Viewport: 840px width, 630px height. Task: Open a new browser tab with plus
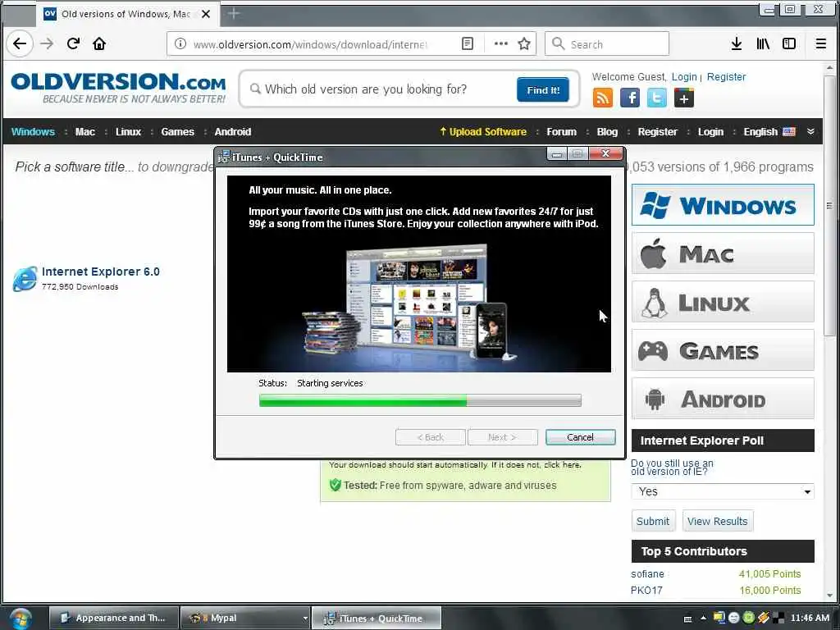pyautogui.click(x=234, y=14)
